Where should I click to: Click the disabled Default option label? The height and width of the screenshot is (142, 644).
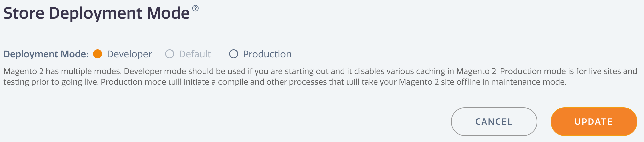[195, 54]
